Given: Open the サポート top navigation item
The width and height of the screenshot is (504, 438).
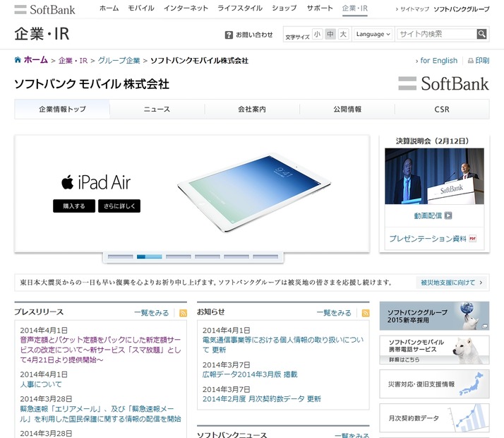Looking at the screenshot, I should click(x=320, y=8).
